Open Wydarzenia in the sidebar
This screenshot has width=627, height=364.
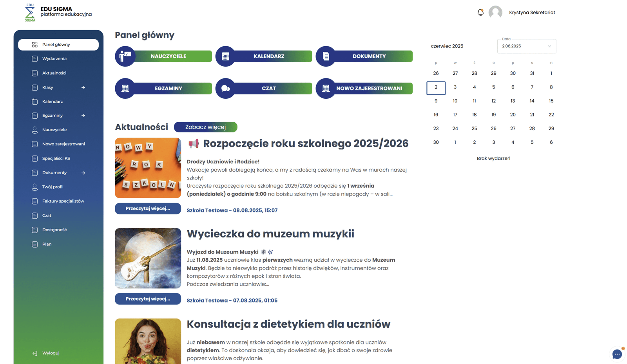click(54, 59)
